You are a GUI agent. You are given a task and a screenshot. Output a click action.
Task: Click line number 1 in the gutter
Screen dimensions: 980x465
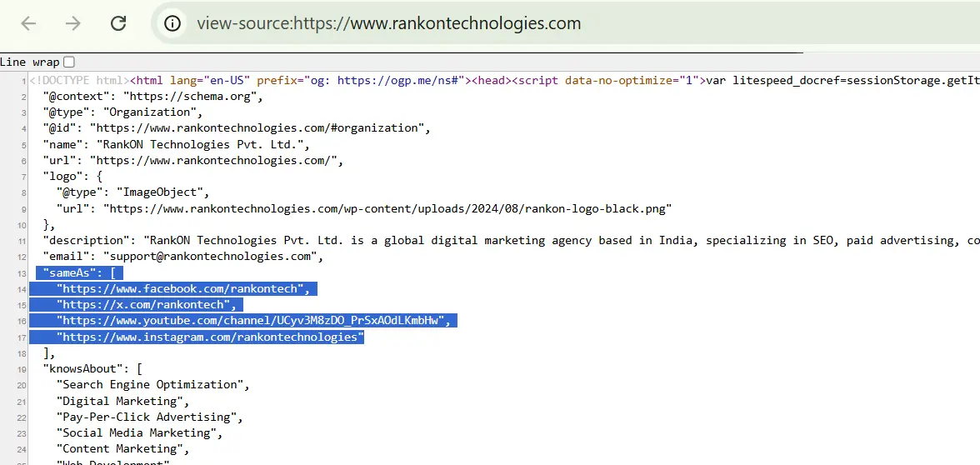coord(23,82)
